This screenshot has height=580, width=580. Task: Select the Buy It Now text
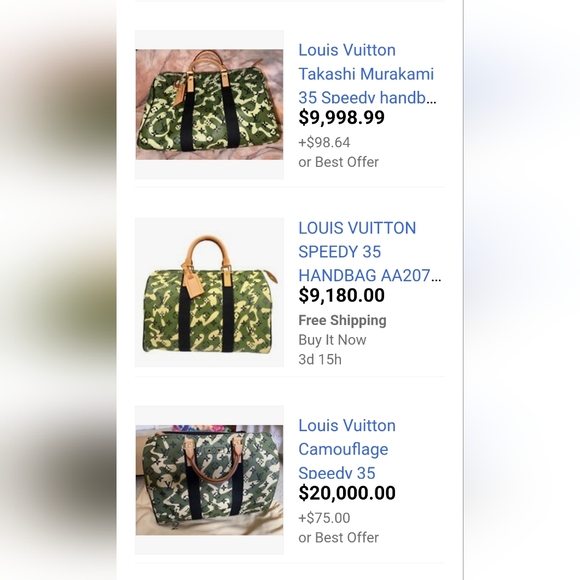332,340
